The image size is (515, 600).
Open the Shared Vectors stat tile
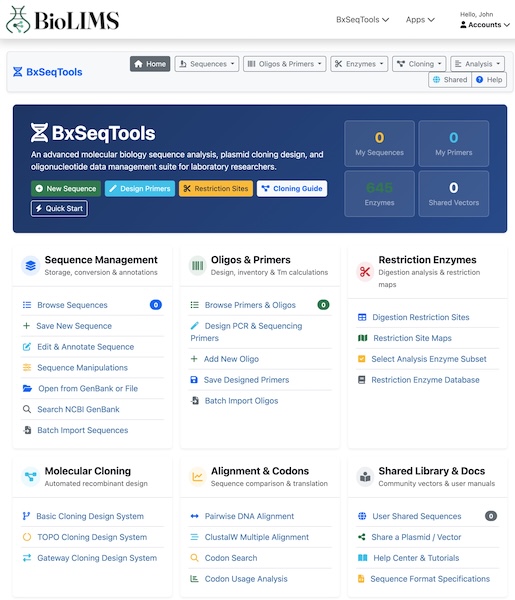(454, 194)
